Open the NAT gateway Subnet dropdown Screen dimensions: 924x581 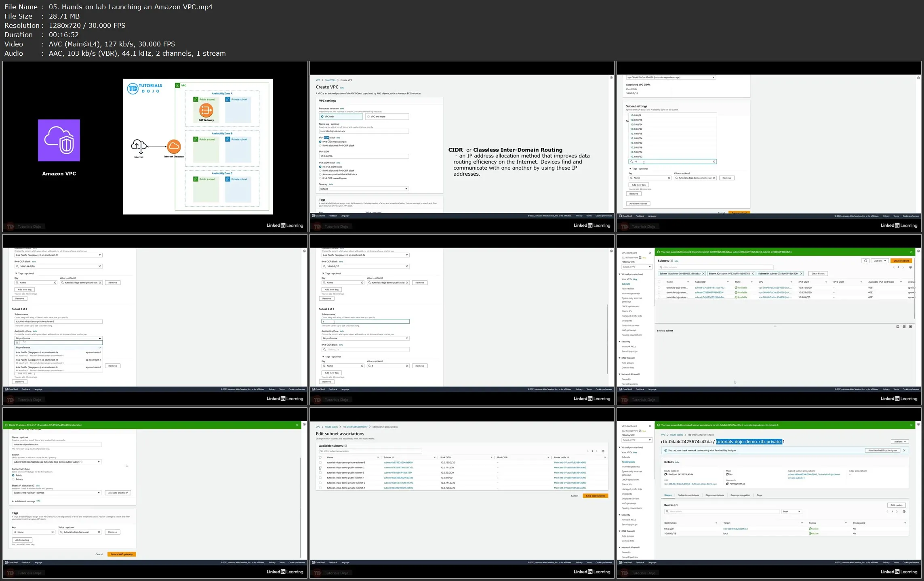(57, 462)
